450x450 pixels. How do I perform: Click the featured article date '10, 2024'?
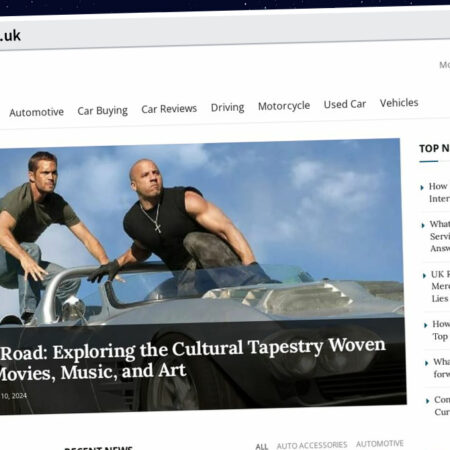(14, 396)
